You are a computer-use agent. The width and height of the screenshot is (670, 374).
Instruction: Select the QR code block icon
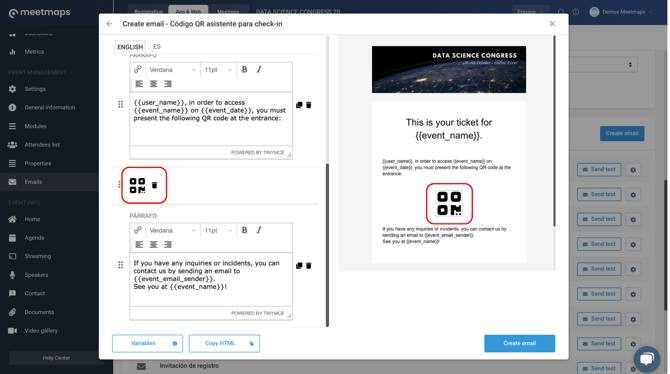[137, 186]
